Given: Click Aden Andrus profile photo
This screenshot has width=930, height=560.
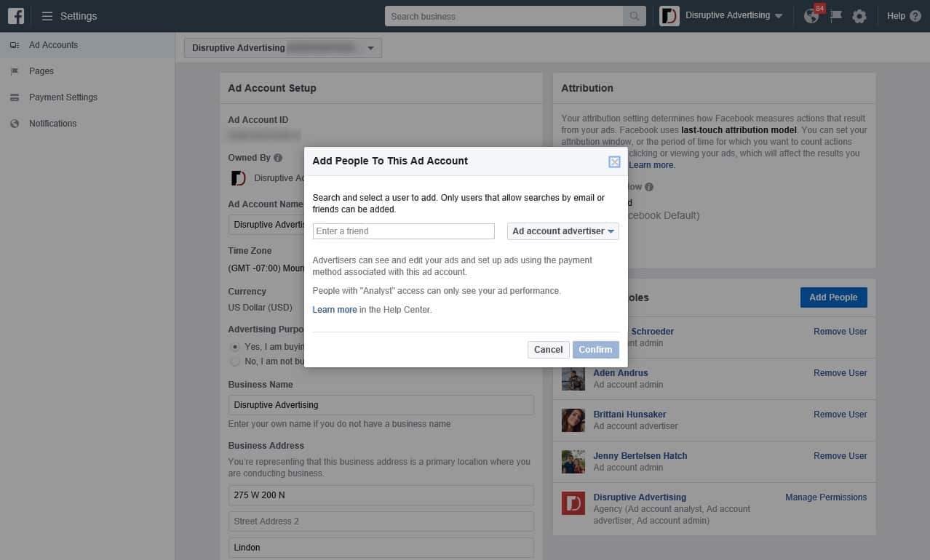Looking at the screenshot, I should click(x=573, y=379).
